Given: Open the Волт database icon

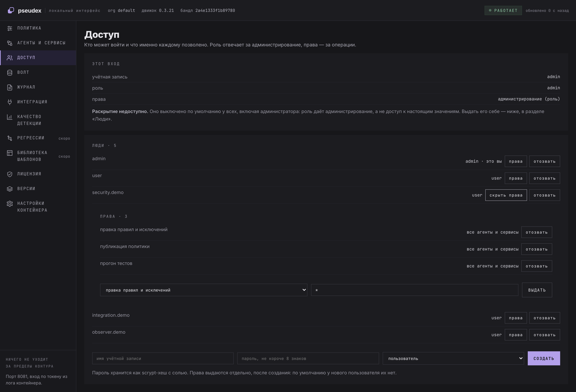Looking at the screenshot, I should point(10,73).
